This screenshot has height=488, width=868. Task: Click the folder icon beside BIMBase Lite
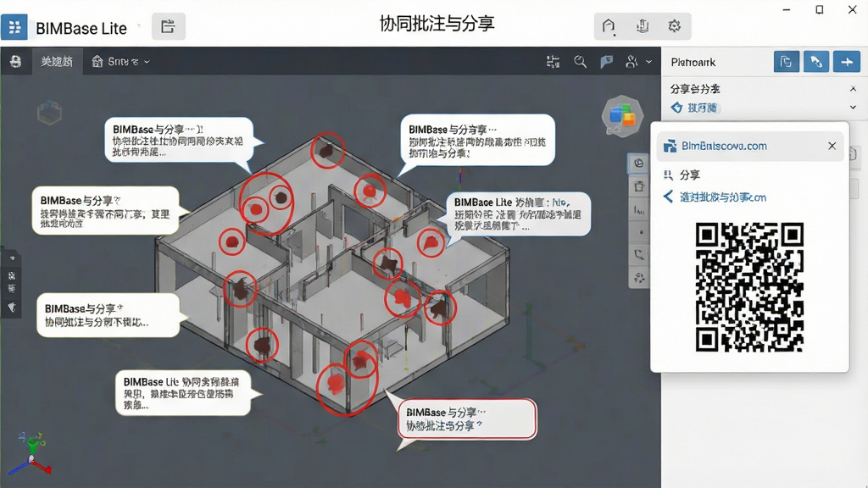[169, 26]
